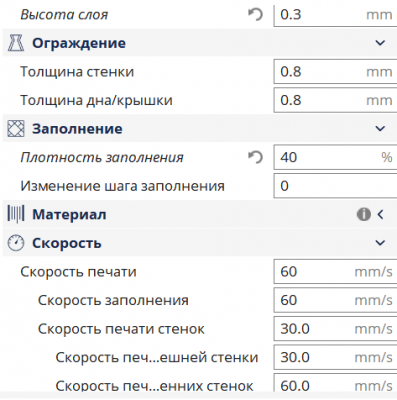This screenshot has width=397, height=400.
Task: Edit the Толщина стенки value field
Action: [x=335, y=72]
